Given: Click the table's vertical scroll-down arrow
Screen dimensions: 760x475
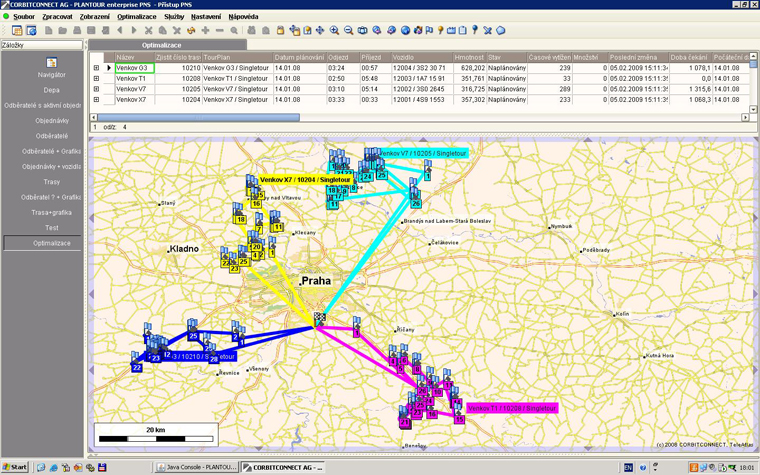Looking at the screenshot, I should [753, 110].
